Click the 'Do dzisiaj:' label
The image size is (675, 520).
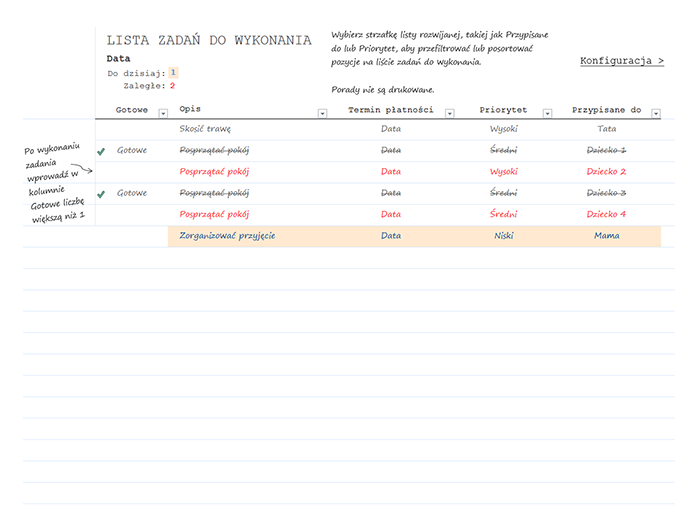coord(136,74)
